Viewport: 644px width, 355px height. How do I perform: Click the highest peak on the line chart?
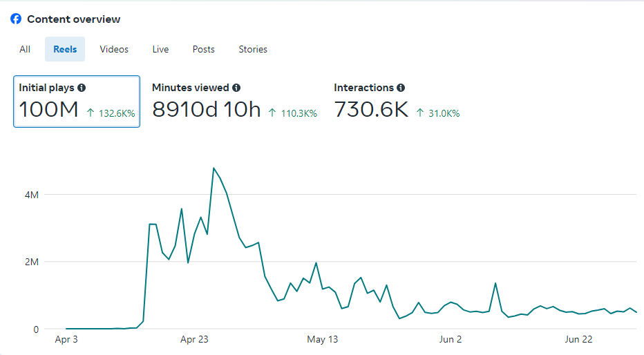tap(214, 168)
